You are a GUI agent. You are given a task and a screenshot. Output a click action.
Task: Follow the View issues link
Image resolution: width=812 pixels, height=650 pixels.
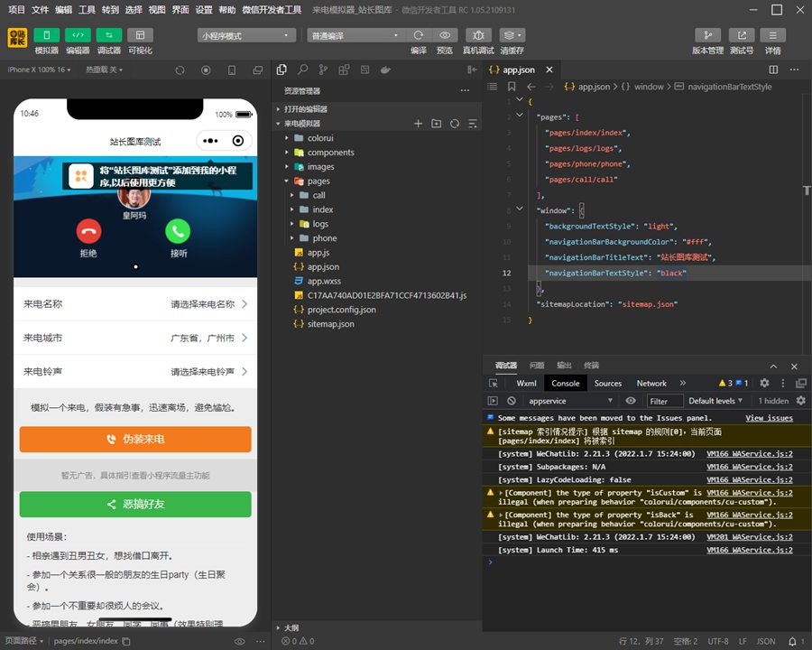pos(769,418)
